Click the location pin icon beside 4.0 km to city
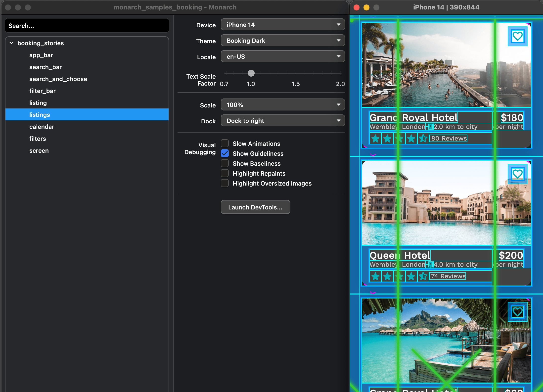Screen dimensions: 543x392 431,265
